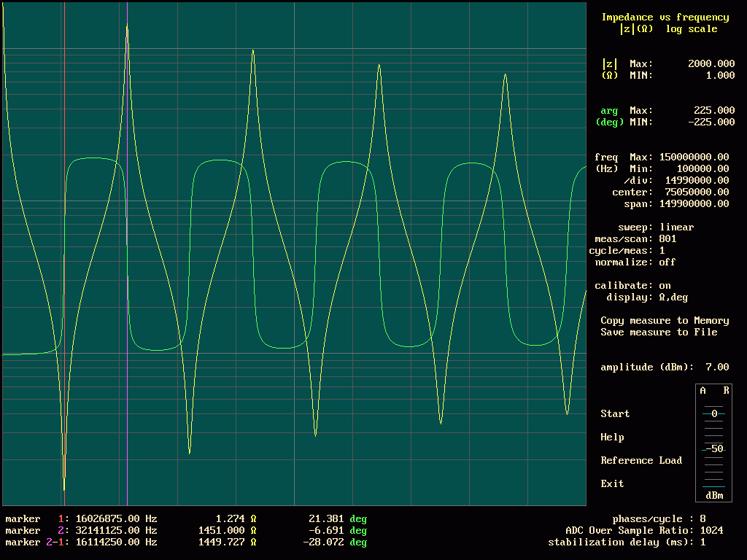Toggle normalize off setting
The height and width of the screenshot is (560, 747).
tap(667, 262)
